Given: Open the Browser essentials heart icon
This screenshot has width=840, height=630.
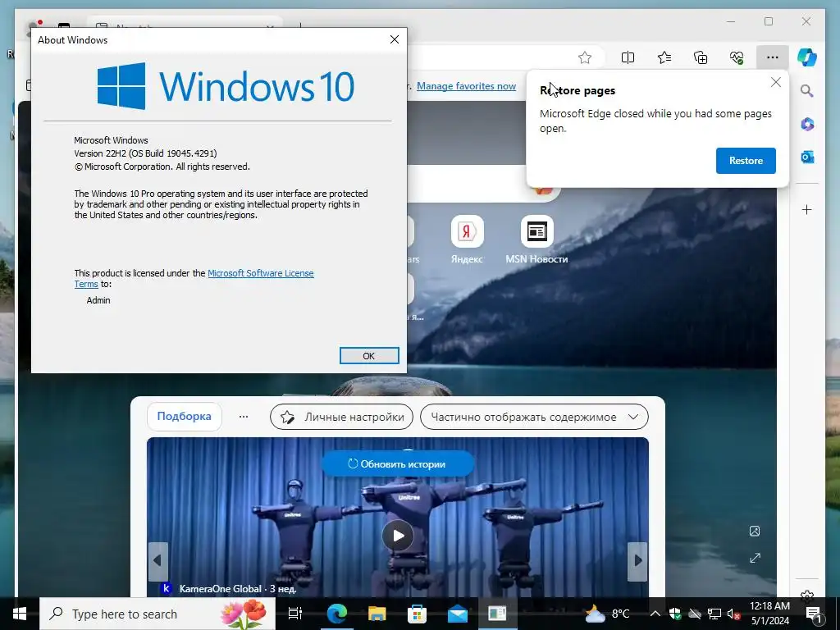Looking at the screenshot, I should [737, 57].
